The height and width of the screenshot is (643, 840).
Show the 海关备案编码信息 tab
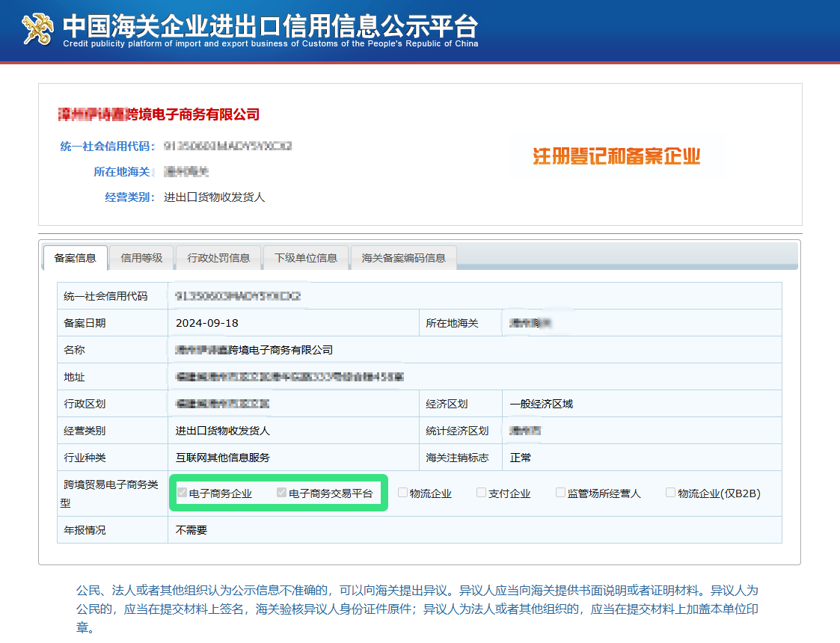pyautogui.click(x=403, y=258)
